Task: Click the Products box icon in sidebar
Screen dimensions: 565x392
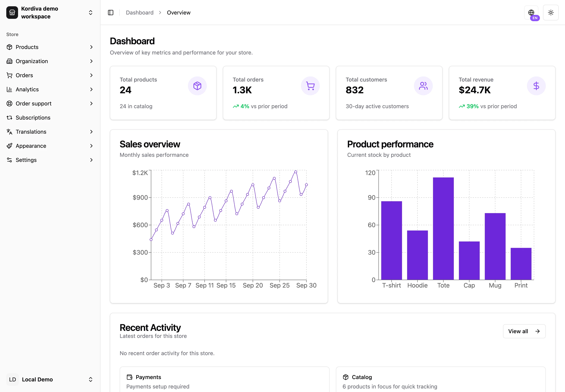Action: tap(9, 47)
